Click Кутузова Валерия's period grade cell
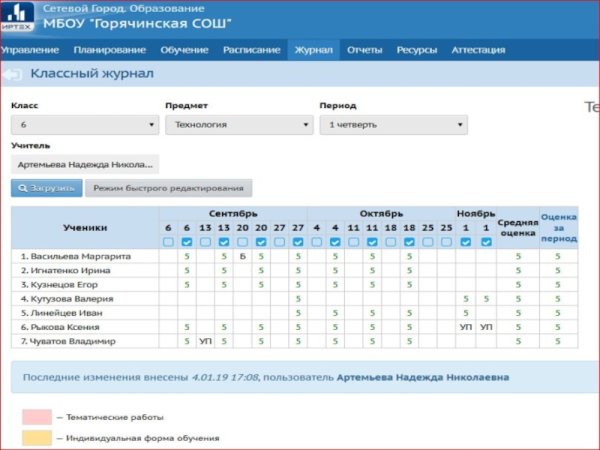 (x=558, y=299)
